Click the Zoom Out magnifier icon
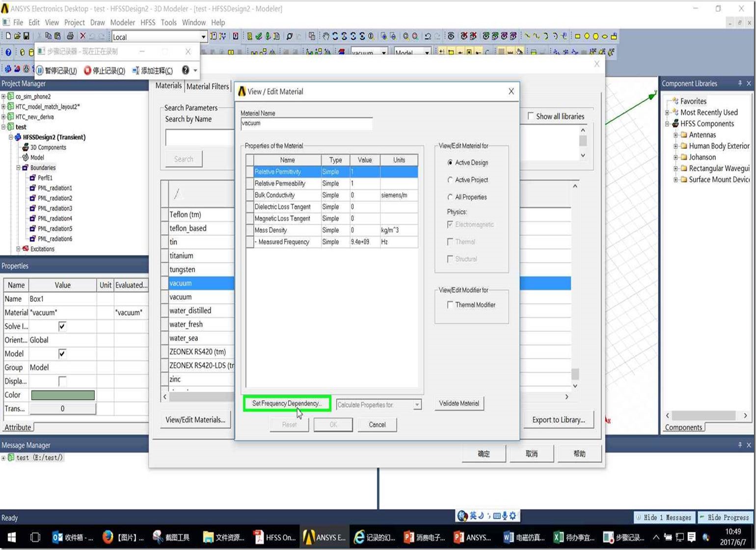Screen dimensions: 756x550 (393, 36)
